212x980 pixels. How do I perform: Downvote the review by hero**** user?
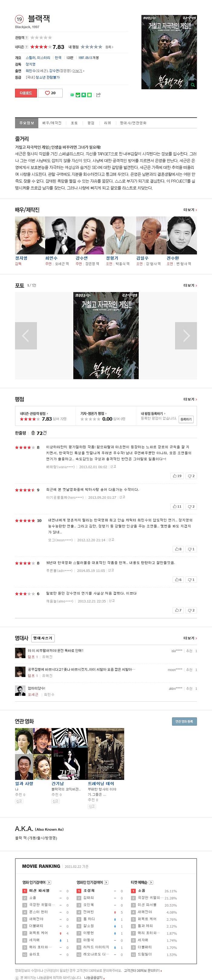click(191, 506)
